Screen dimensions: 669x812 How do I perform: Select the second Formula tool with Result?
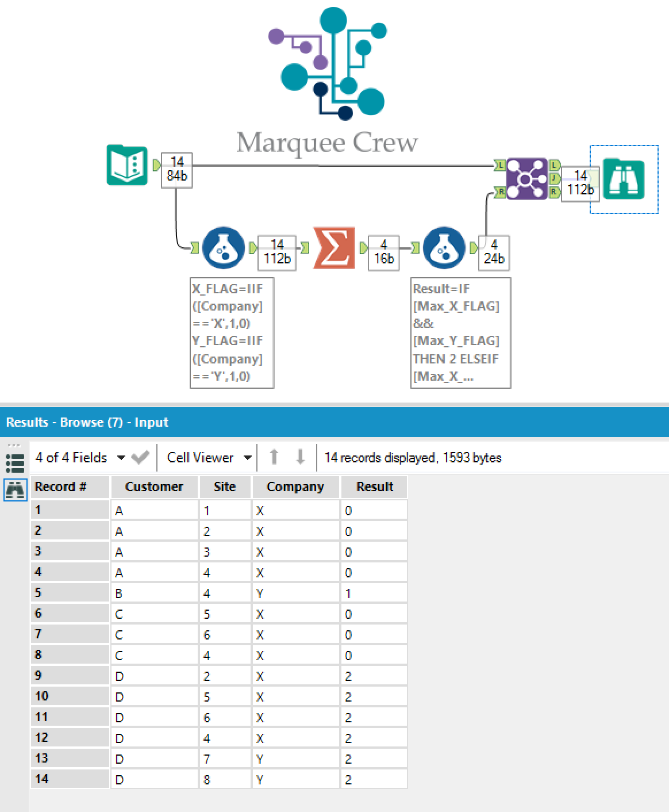[444, 248]
